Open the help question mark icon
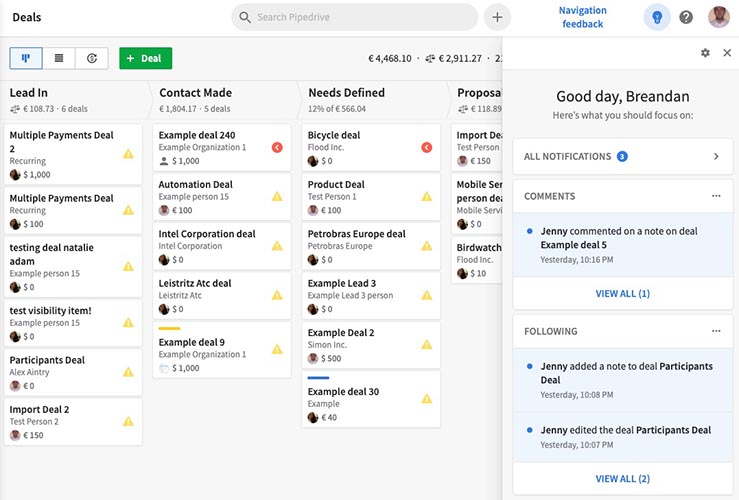This screenshot has width=739, height=500. pos(686,17)
